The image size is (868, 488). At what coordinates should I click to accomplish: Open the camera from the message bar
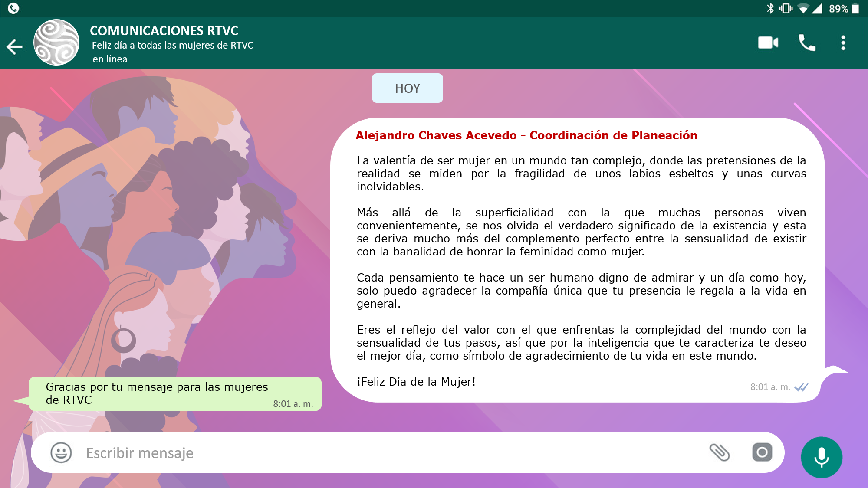(762, 452)
